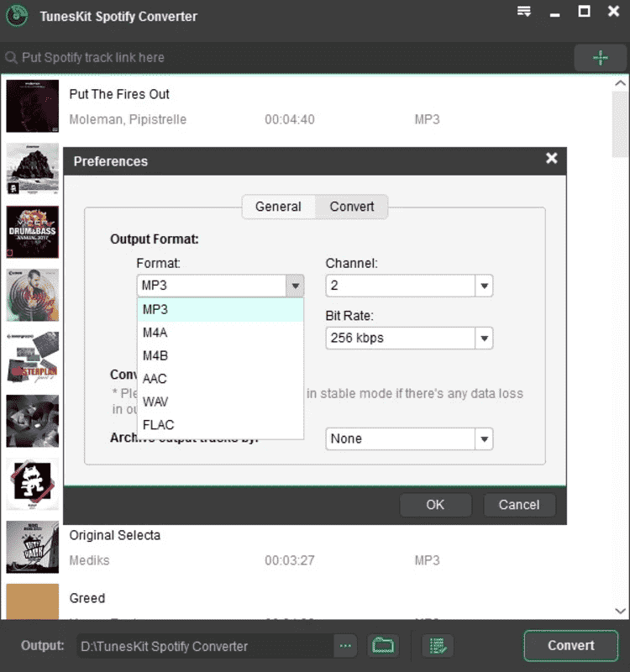Maximize the TunesKit window

pos(584,11)
